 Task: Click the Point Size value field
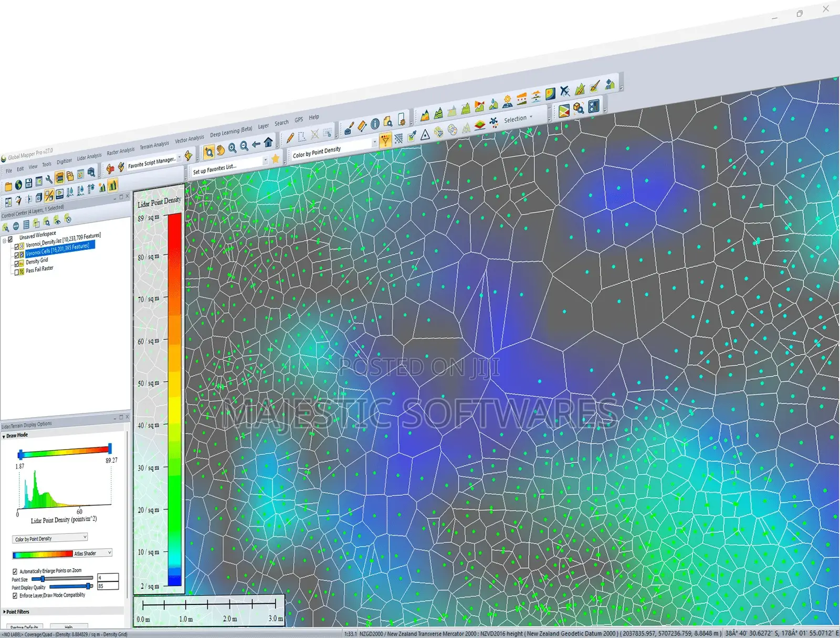point(108,577)
